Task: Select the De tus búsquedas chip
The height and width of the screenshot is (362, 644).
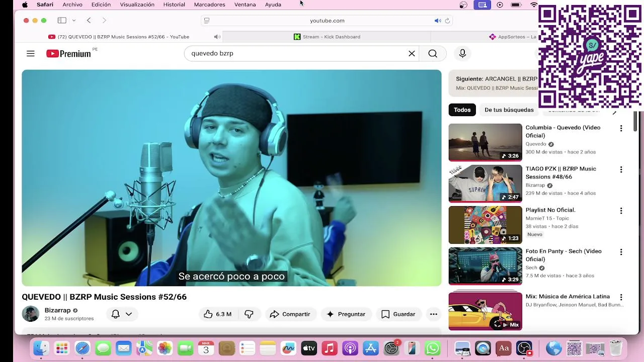Action: (x=509, y=110)
